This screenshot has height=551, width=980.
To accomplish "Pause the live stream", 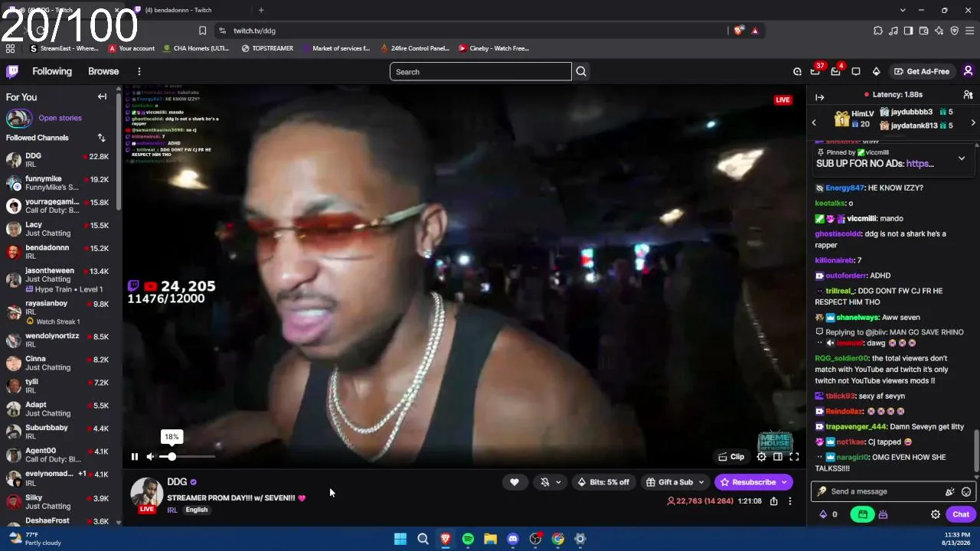I will [135, 457].
